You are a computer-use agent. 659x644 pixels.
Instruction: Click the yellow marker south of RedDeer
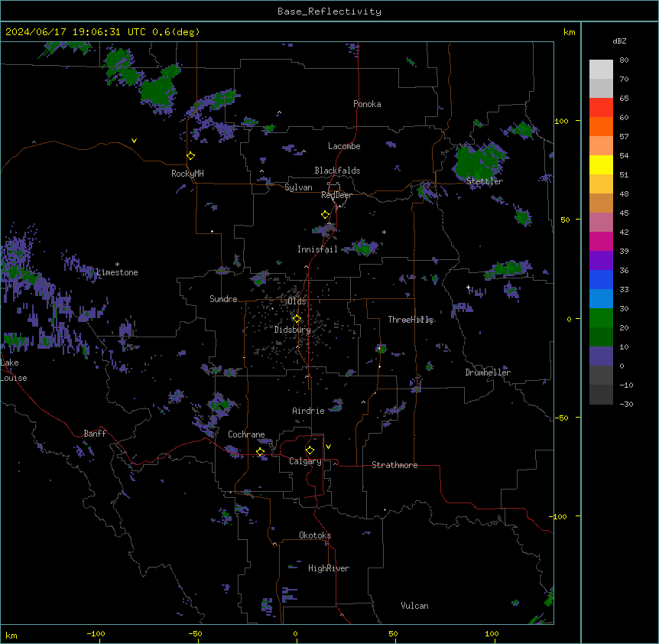pos(326,215)
